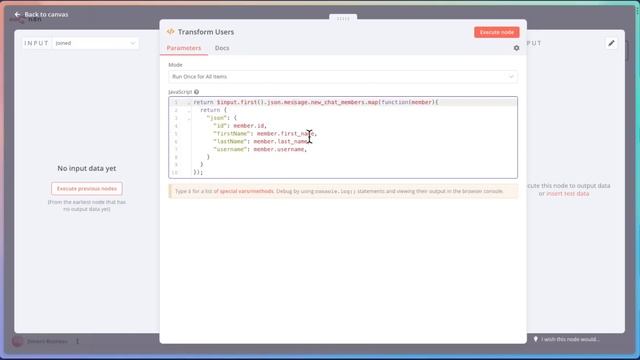640x360 pixels.
Task: Switch to the Parameters tab
Action: point(184,48)
